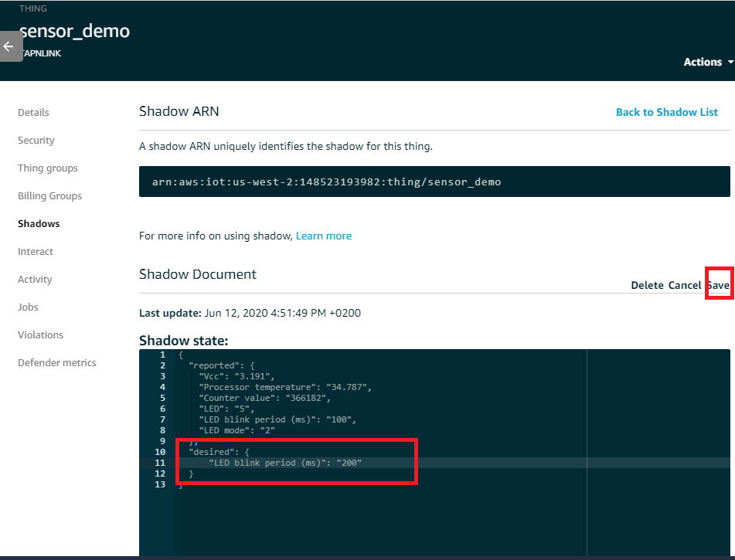The image size is (735, 560).
Task: Click Back to Shadow List link
Action: tap(666, 113)
